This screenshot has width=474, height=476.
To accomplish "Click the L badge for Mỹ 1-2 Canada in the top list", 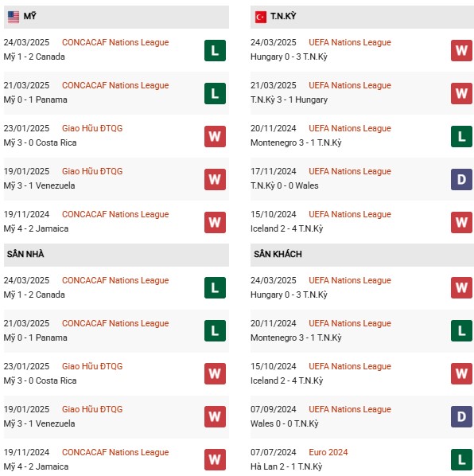I will click(215, 50).
